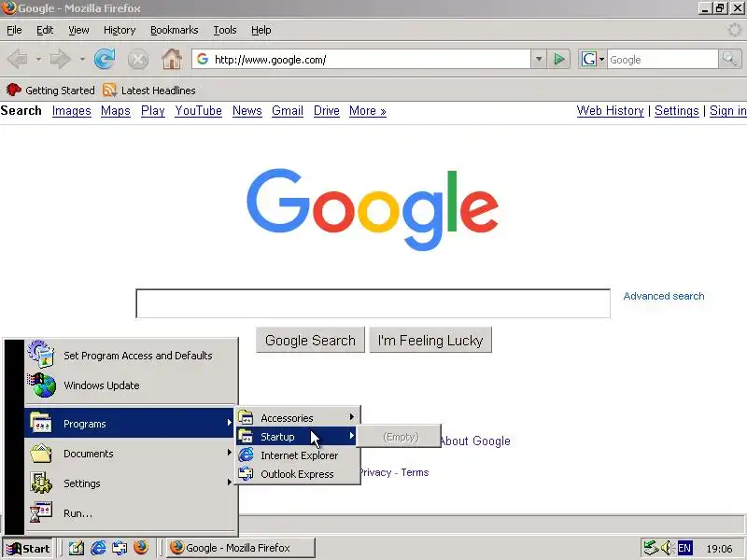Launch Firefox from quick launch icon
This screenshot has height=560, width=747.
click(141, 548)
